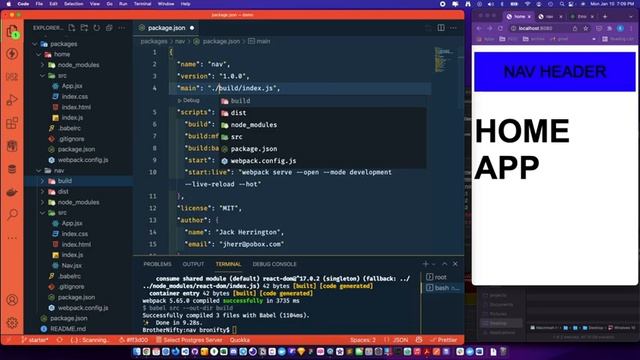Select the package.json editor tab
This screenshot has height=360, width=640.
[x=166, y=28]
